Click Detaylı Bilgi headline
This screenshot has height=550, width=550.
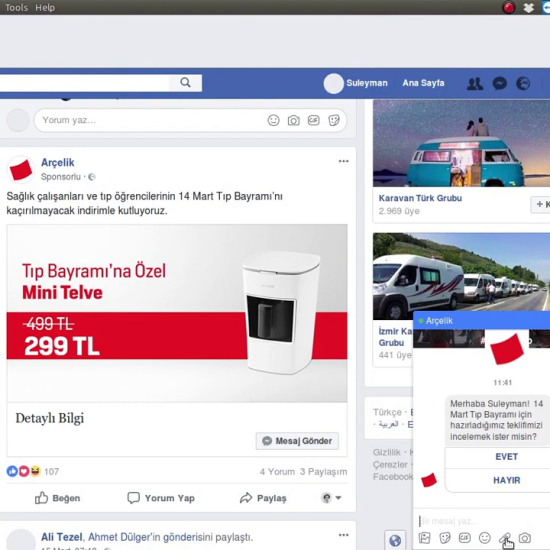[x=50, y=418]
